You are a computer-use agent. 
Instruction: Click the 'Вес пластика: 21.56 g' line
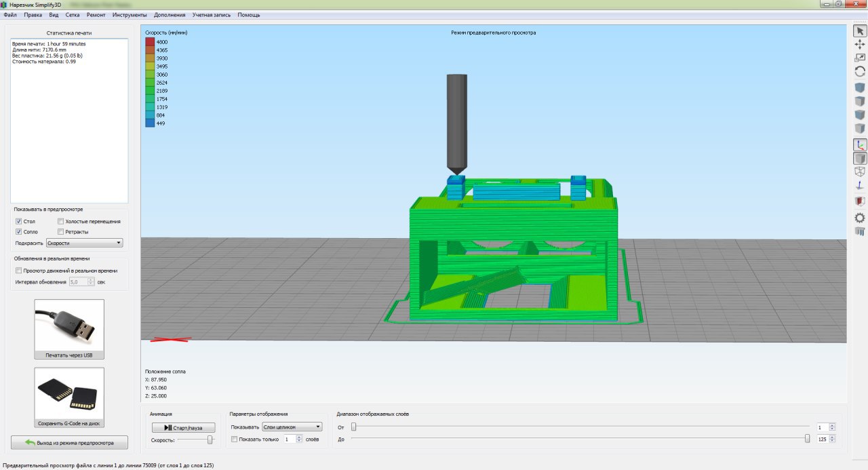47,56
